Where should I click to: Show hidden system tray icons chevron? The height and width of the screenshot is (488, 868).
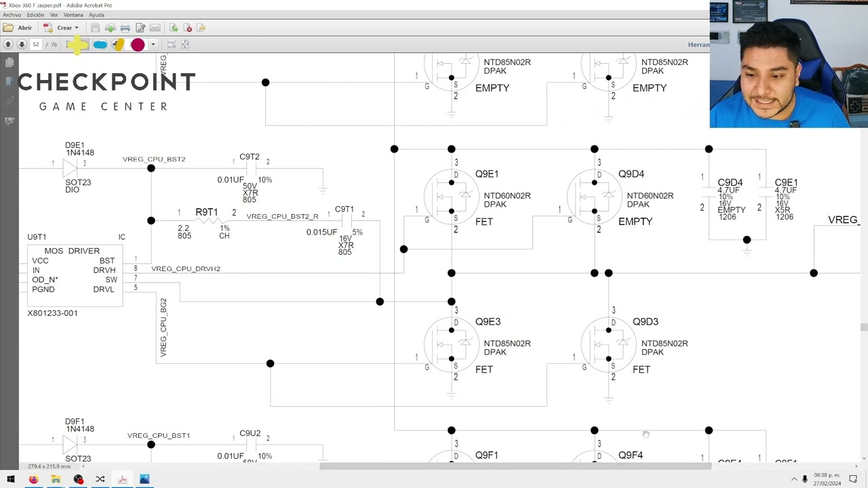point(794,479)
